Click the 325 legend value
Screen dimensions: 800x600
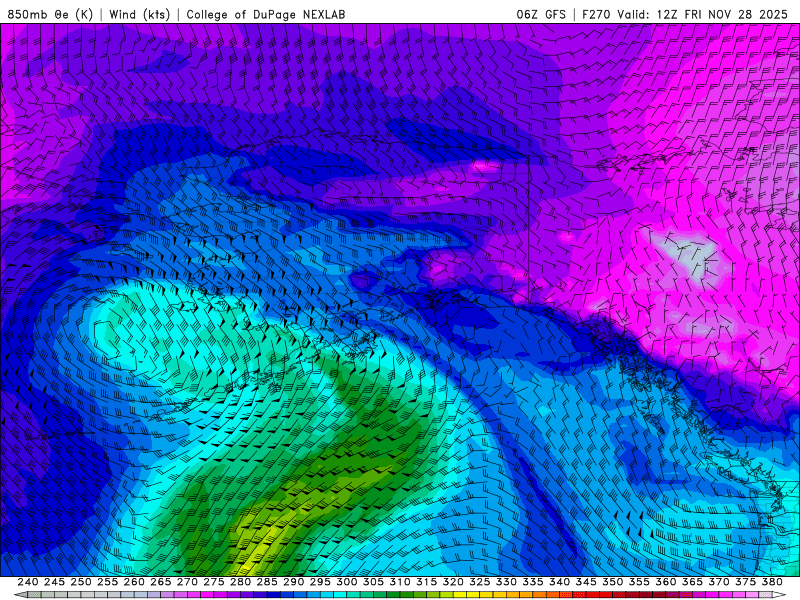coord(480,582)
